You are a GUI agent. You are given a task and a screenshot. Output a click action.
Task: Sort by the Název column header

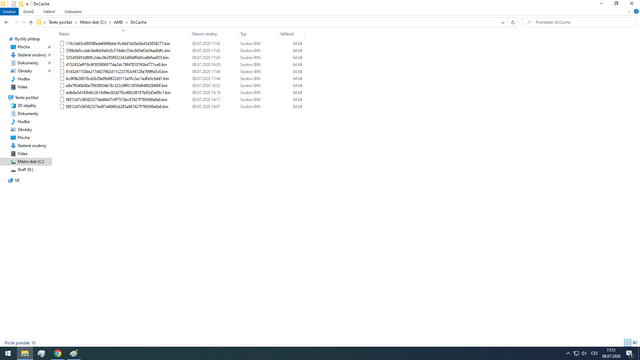click(123, 34)
